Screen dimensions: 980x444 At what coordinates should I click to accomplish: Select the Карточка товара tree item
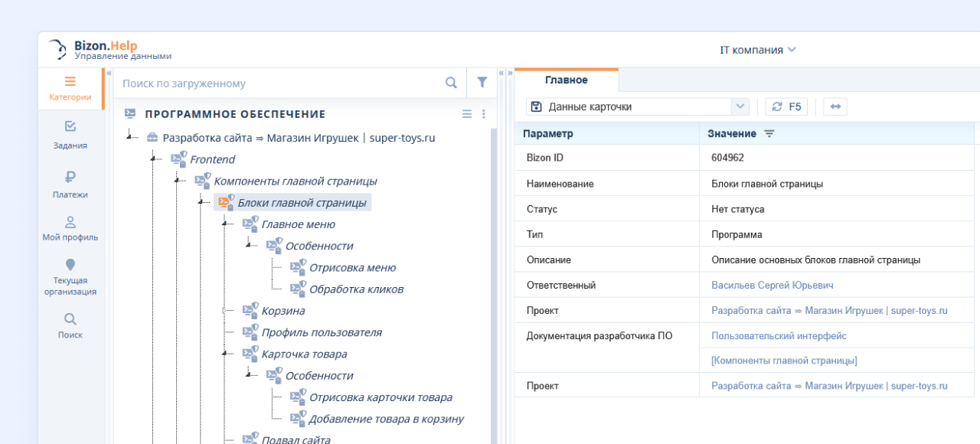pyautogui.click(x=304, y=354)
